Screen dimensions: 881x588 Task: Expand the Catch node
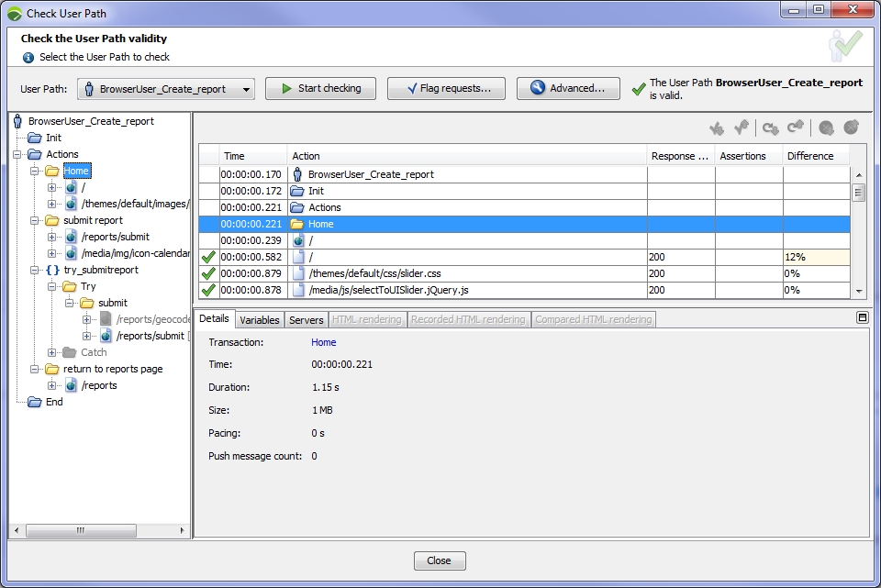(51, 352)
